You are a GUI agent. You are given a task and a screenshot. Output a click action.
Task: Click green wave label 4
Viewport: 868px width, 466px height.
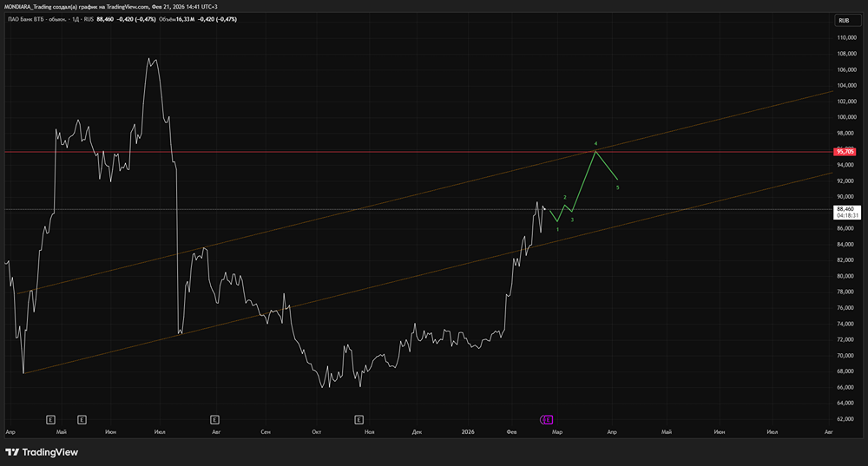coord(595,143)
